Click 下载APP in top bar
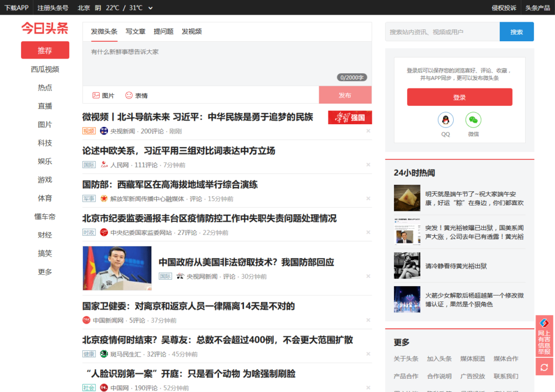Image resolution: width=555 pixels, height=392 pixels. [x=16, y=8]
